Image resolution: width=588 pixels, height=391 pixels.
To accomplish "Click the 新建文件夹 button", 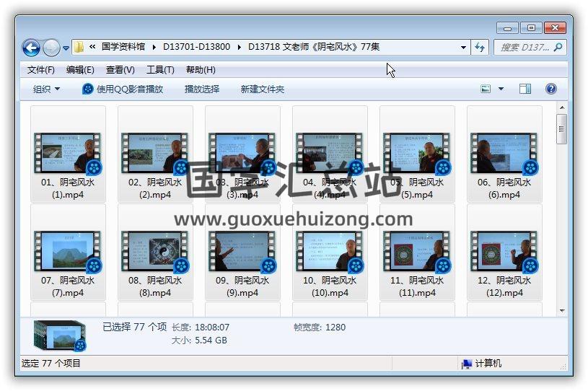I will point(263,89).
